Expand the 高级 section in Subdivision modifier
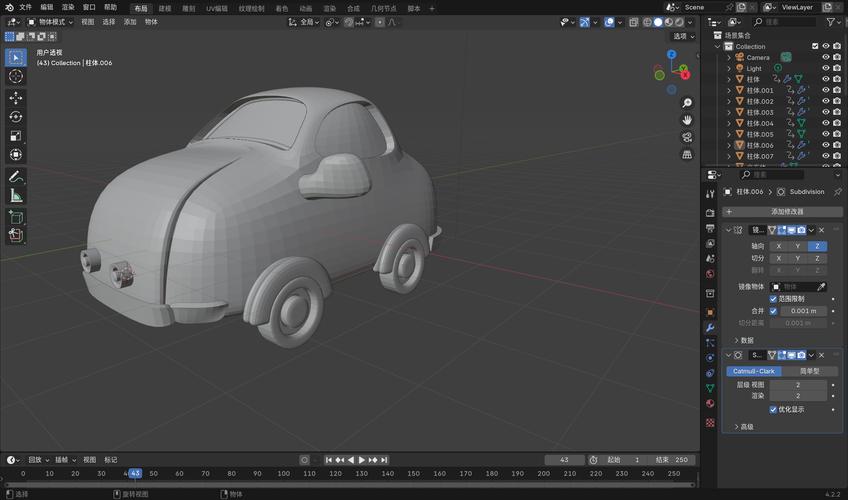Screen dimensions: 848x500 (x=744, y=426)
